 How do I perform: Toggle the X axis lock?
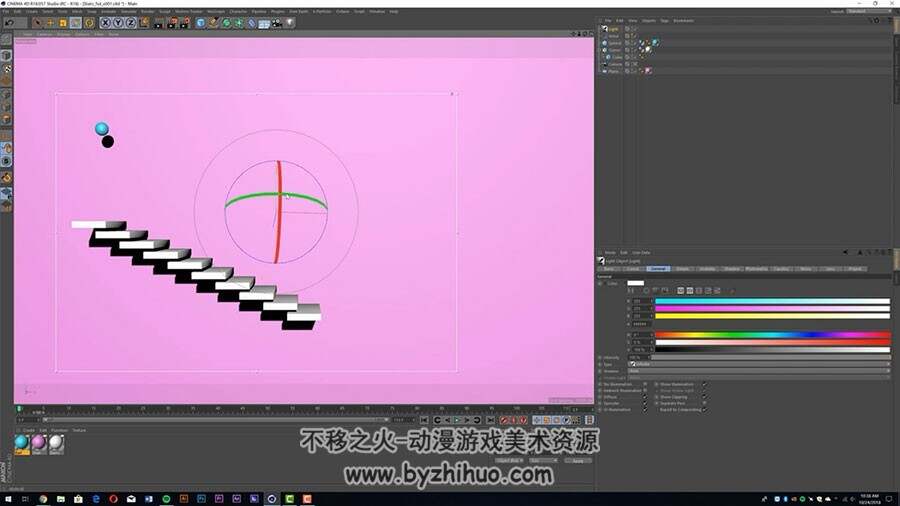(x=105, y=23)
